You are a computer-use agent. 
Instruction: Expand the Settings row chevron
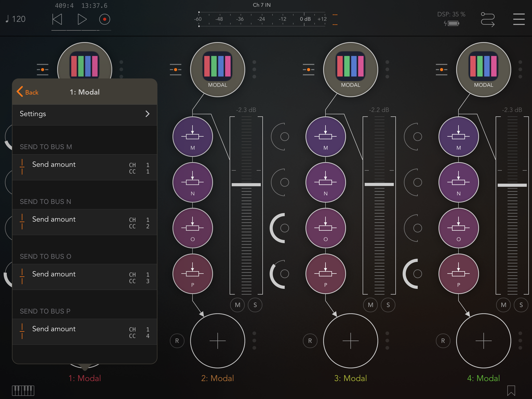(x=147, y=114)
